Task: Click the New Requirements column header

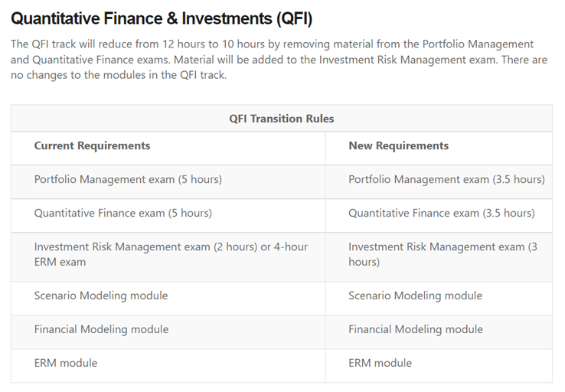Action: pyautogui.click(x=398, y=145)
